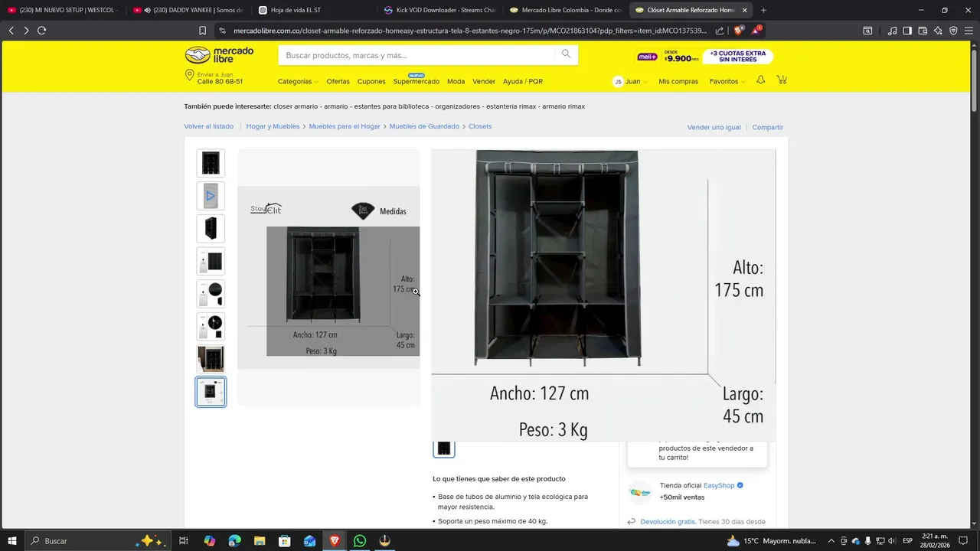Screen dimensions: 980x551
Task: Switch to Kick VOD Downloader tab
Action: pos(439,10)
